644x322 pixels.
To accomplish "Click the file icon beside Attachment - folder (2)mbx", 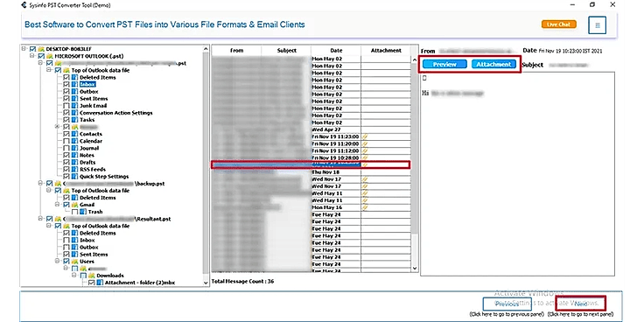I will (100, 283).
